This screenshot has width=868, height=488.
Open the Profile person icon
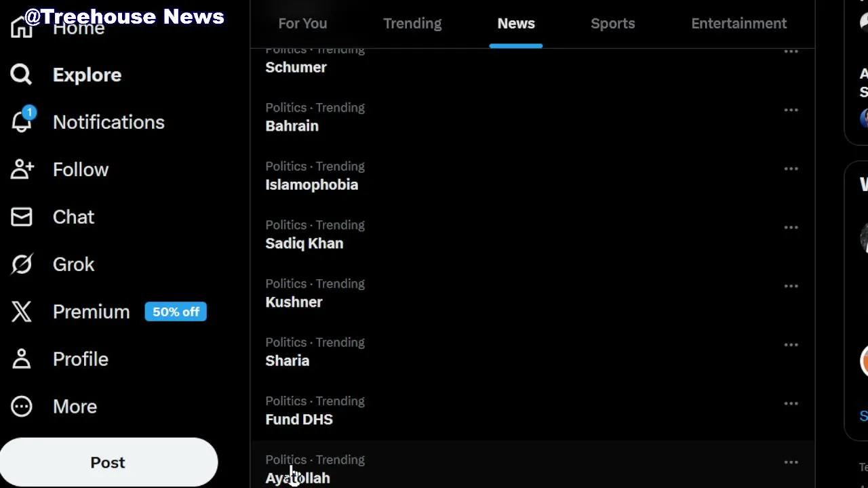click(21, 359)
